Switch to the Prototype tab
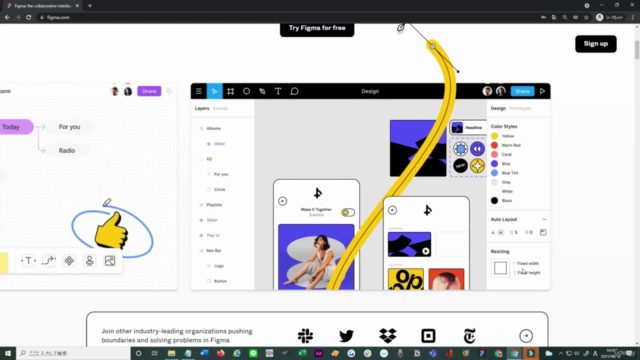This screenshot has width=640, height=360. [x=520, y=109]
